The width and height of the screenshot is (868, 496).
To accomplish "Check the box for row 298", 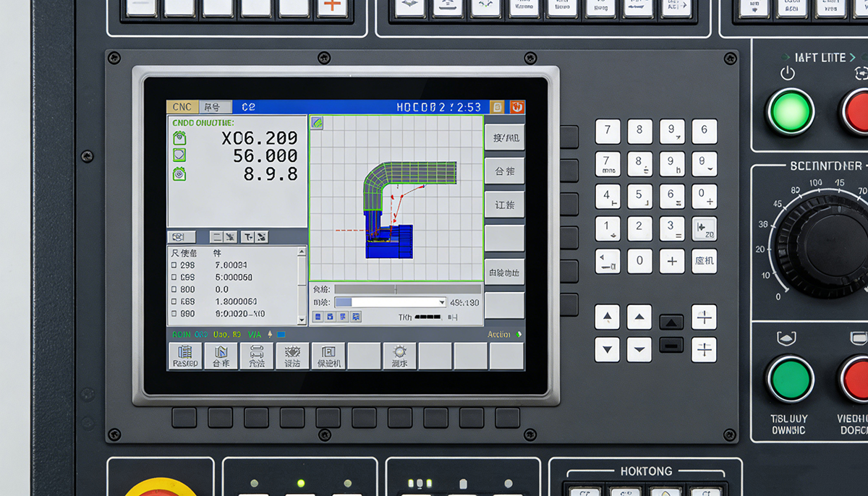I will pos(174,265).
